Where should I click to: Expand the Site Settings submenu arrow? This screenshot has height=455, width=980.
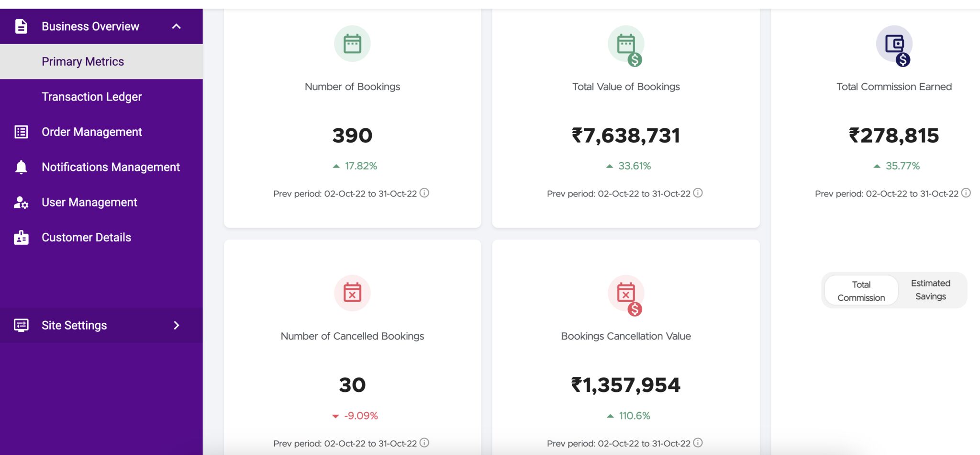coord(176,325)
